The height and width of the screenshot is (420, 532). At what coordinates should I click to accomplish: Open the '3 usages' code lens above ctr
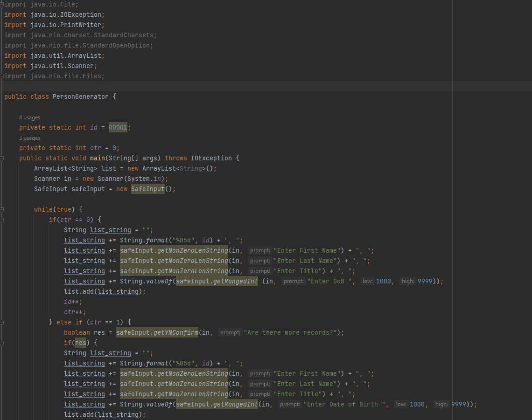click(29, 138)
